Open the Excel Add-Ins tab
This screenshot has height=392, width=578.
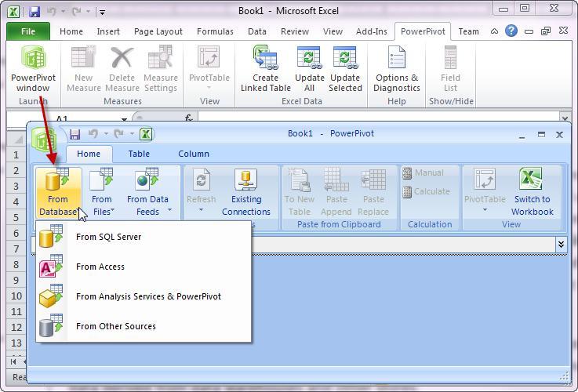click(x=371, y=31)
